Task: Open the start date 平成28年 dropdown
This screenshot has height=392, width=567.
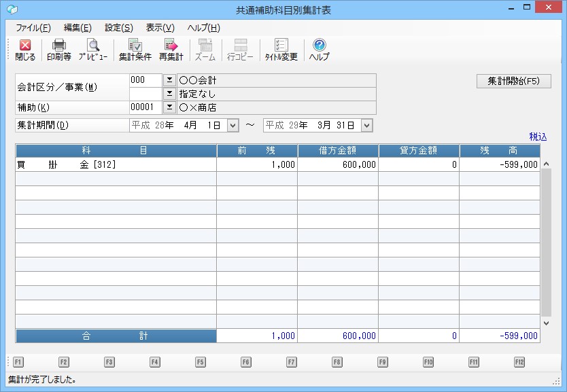Action: click(x=233, y=126)
